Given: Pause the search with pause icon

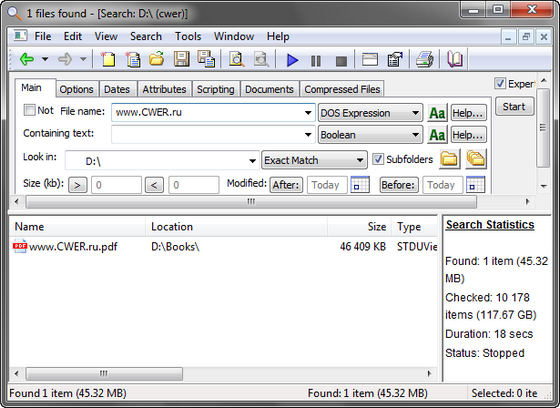Looking at the screenshot, I should [x=316, y=61].
